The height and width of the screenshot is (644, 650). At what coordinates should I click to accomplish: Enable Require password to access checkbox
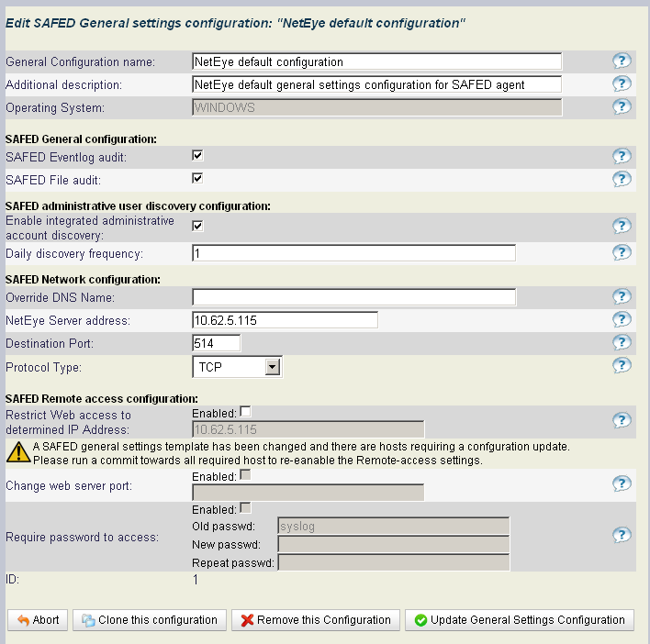click(x=245, y=507)
